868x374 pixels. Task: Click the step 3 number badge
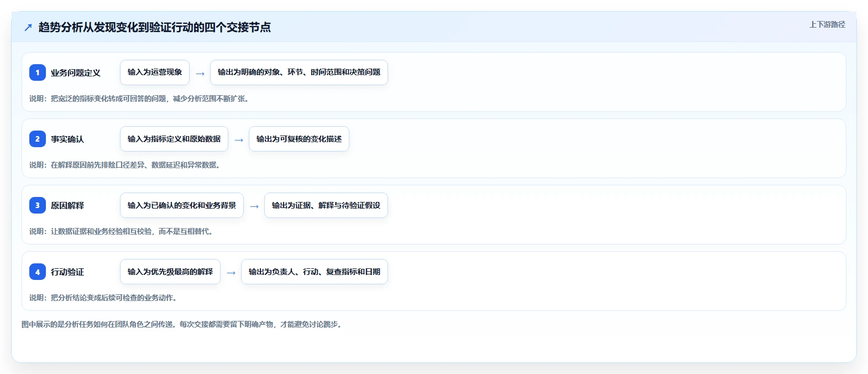[x=38, y=205]
